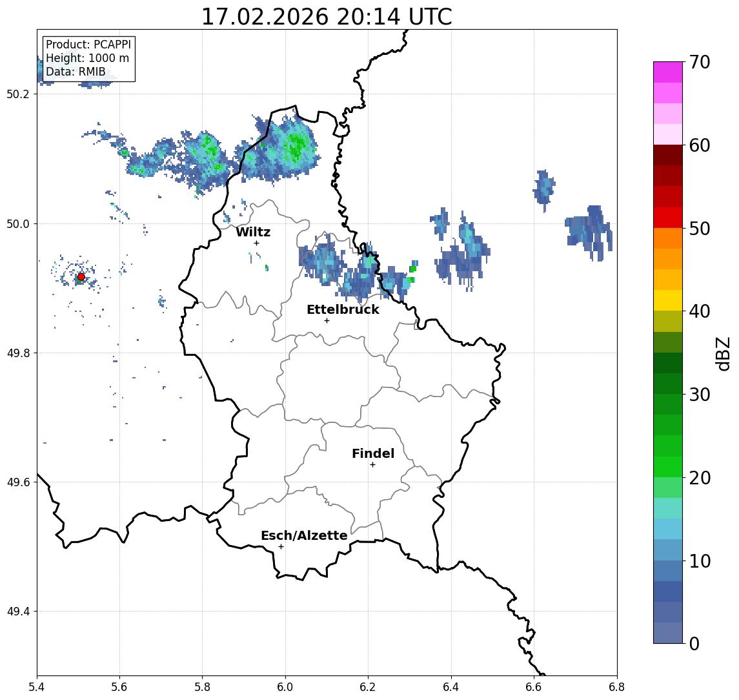Click the 10 colorbar tick label

pos(700,561)
